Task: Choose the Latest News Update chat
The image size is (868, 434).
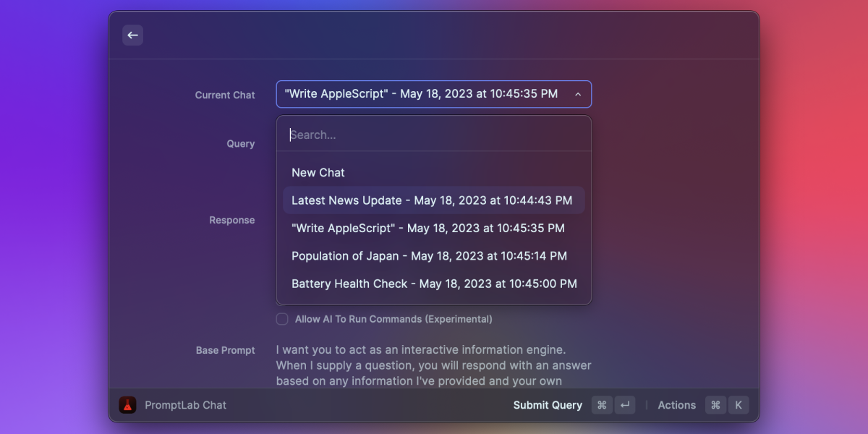Action: (x=432, y=200)
